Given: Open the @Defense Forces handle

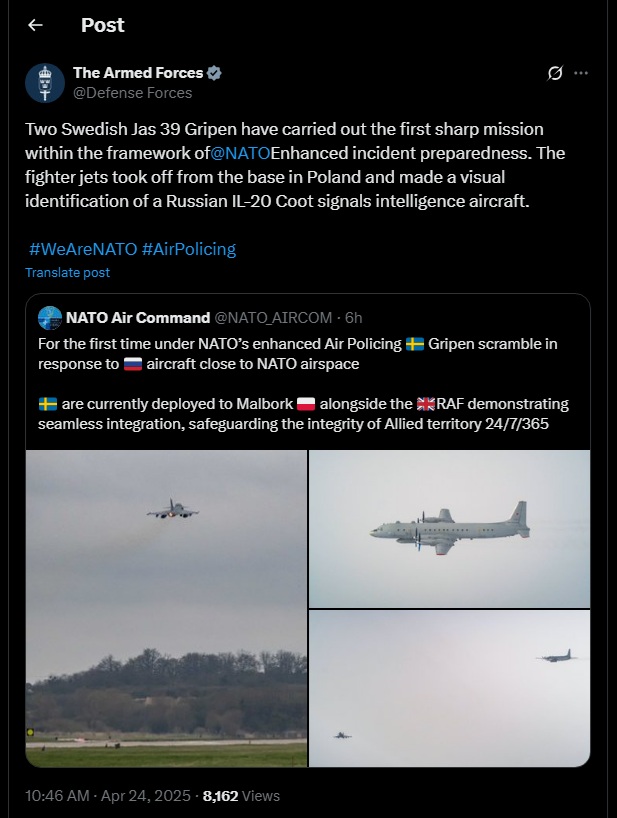Looking at the screenshot, I should coord(132,93).
